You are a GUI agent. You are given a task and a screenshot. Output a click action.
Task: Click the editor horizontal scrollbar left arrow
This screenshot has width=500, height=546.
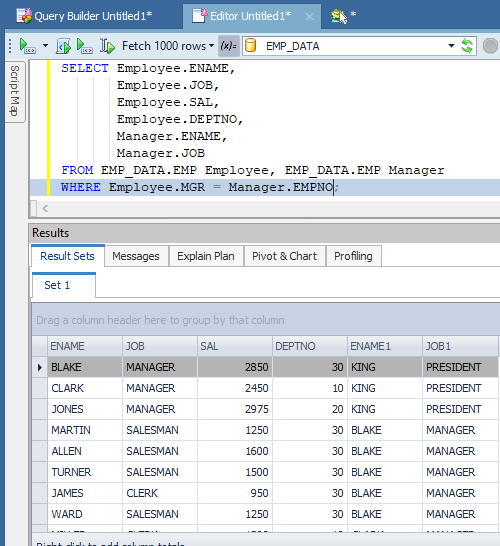point(45,209)
